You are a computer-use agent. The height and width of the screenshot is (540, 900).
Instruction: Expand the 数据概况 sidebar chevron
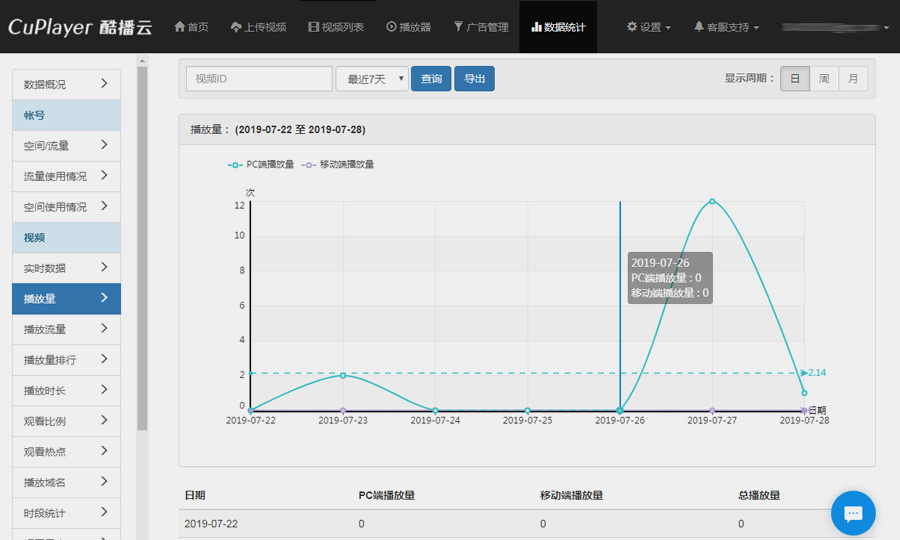[x=104, y=84]
